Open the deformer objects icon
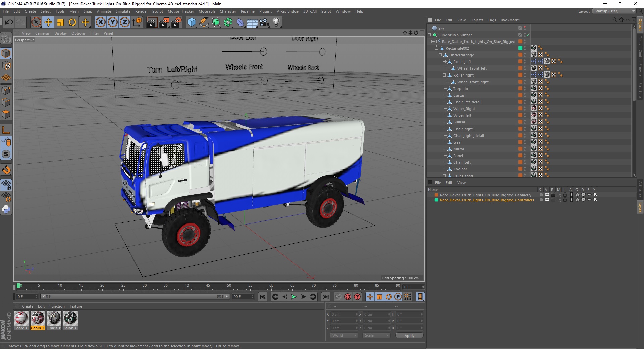644x349 pixels. coord(240,22)
